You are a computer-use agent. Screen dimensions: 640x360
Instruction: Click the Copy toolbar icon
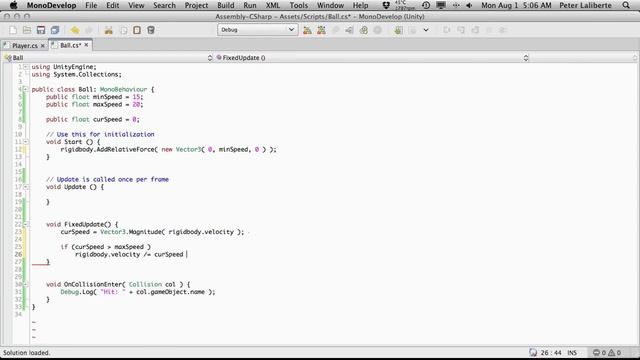click(123, 30)
